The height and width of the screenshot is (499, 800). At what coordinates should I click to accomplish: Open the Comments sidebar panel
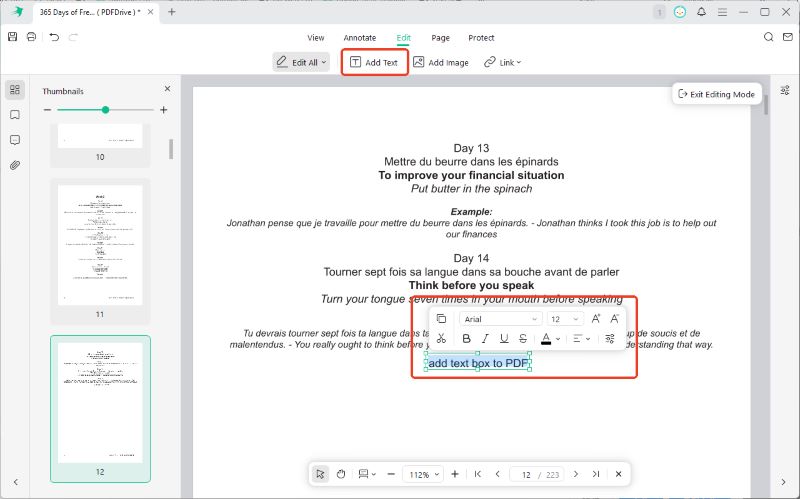pos(15,140)
